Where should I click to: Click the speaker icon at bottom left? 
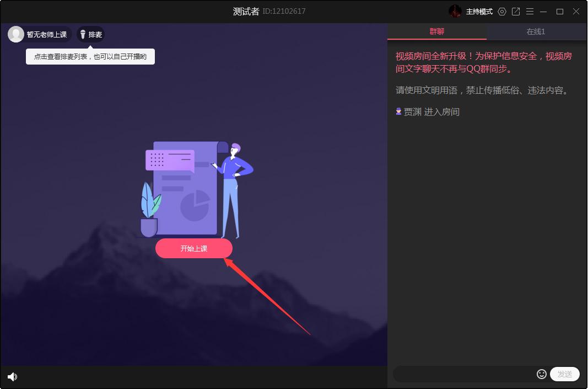click(x=12, y=377)
